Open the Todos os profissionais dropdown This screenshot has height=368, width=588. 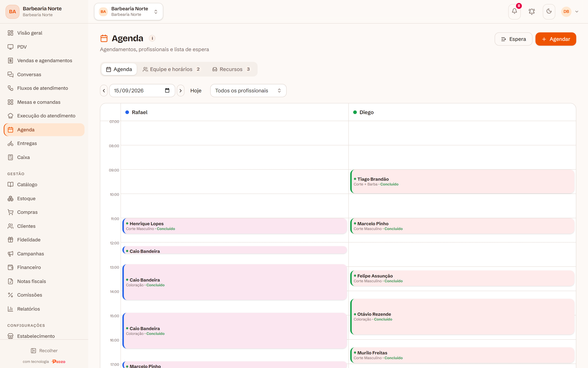(248, 91)
